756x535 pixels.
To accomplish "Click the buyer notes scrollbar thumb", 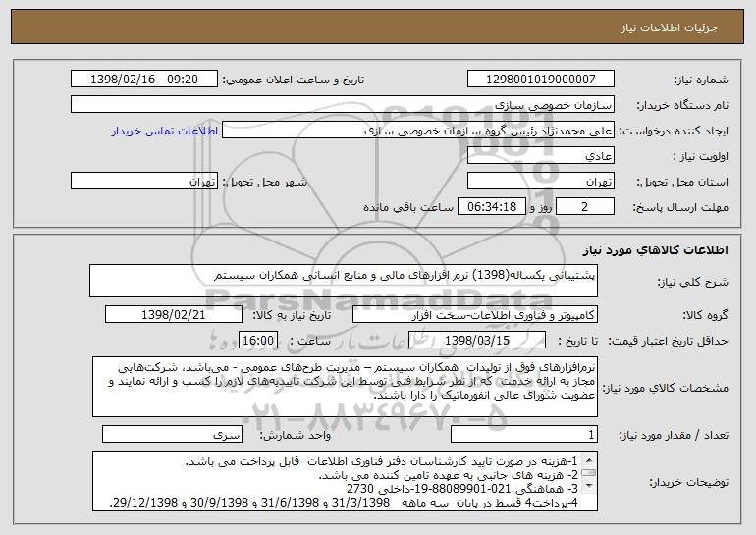I will tap(589, 473).
